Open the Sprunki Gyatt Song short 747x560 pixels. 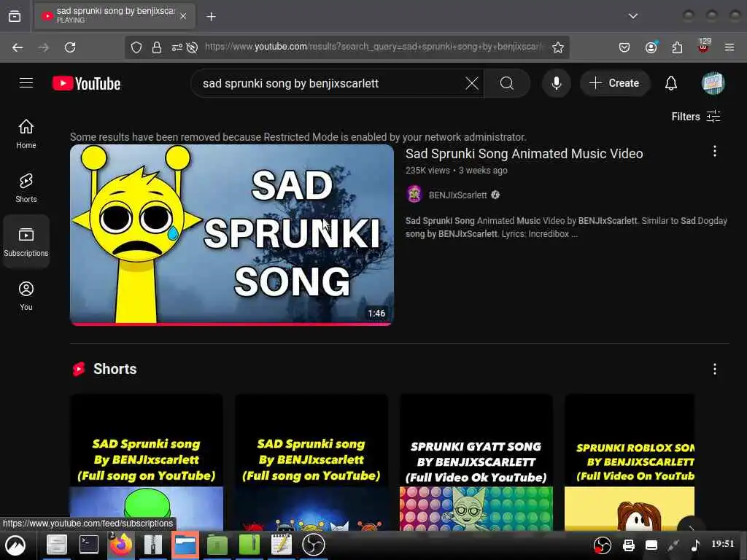click(x=476, y=462)
